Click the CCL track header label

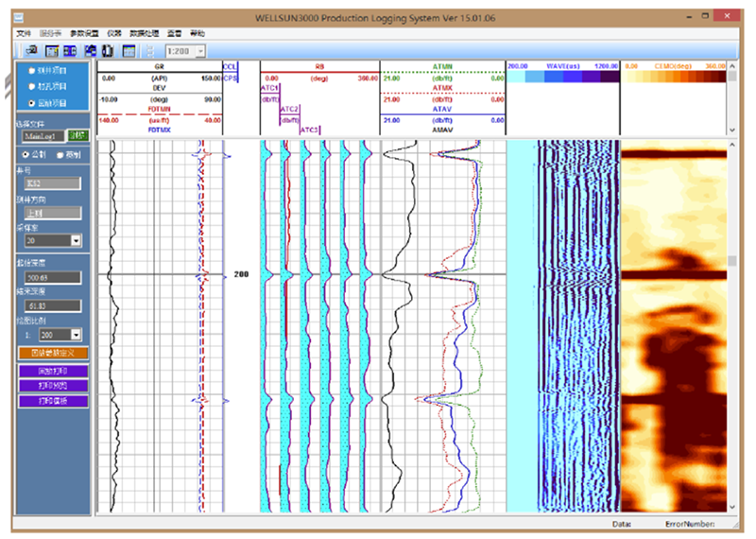coord(230,66)
